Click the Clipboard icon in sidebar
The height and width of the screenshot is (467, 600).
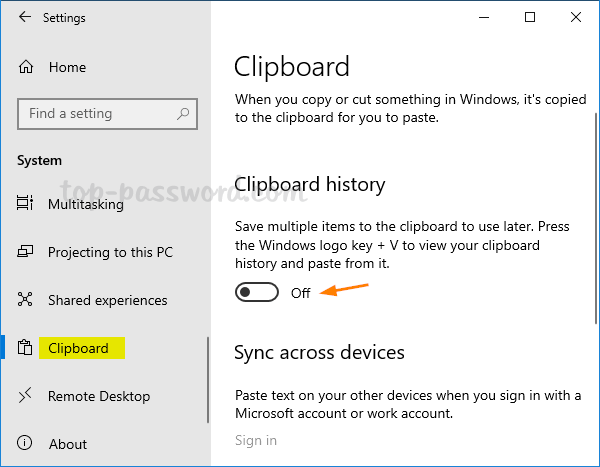click(26, 348)
